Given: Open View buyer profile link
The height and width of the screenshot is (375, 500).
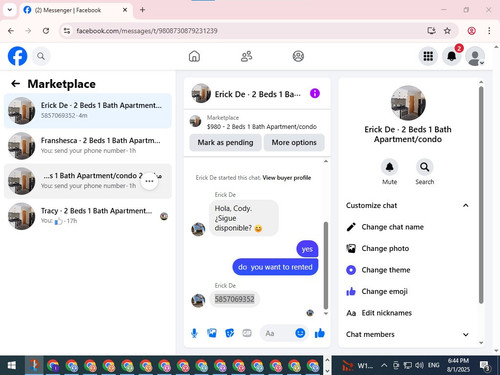Looking at the screenshot, I should (x=287, y=178).
